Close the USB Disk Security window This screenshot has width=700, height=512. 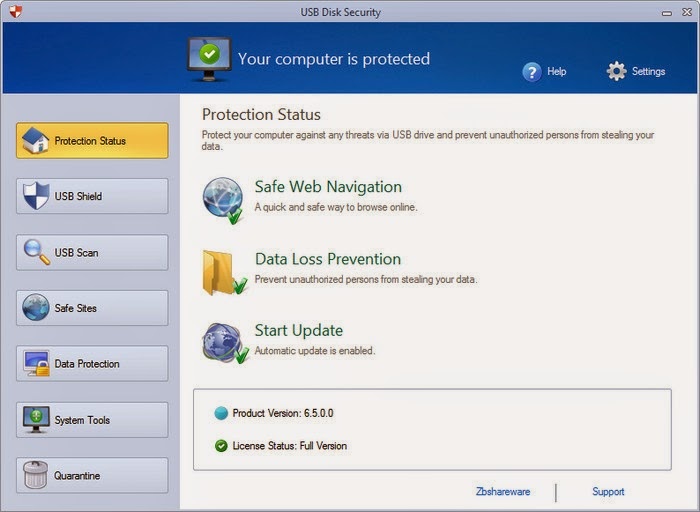pos(687,12)
